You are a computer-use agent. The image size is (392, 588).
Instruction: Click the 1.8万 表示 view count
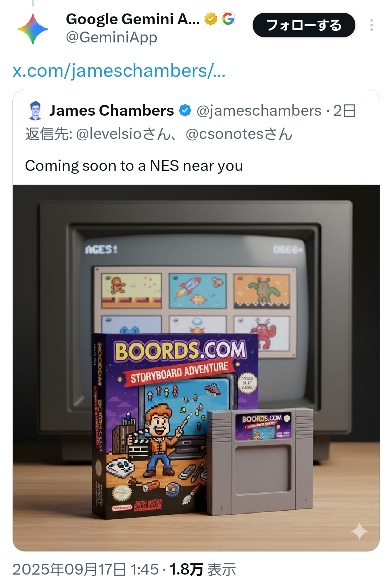pos(203,569)
